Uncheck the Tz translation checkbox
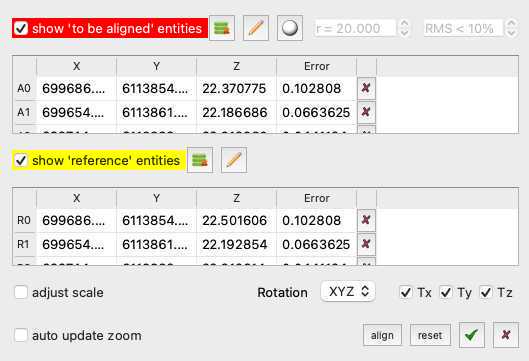This screenshot has width=529, height=361. [x=486, y=293]
